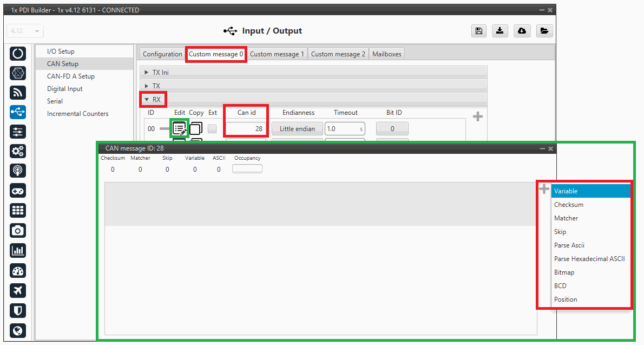Open the gears sidebar icon
The height and width of the screenshot is (345, 644).
click(18, 151)
